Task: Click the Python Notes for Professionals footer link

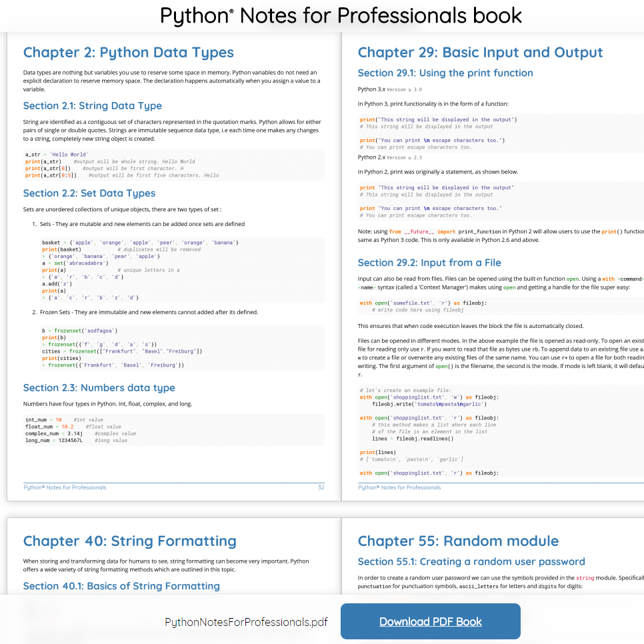Action: tap(65, 487)
